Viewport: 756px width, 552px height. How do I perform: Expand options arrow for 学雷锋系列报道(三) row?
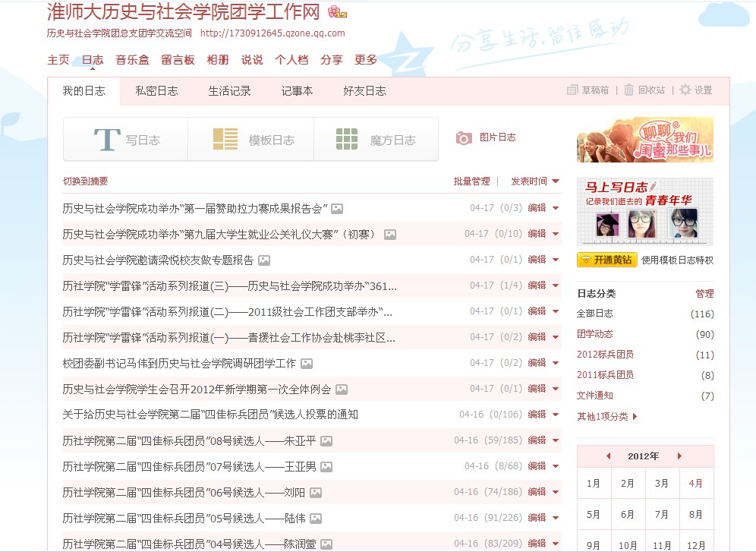point(556,285)
